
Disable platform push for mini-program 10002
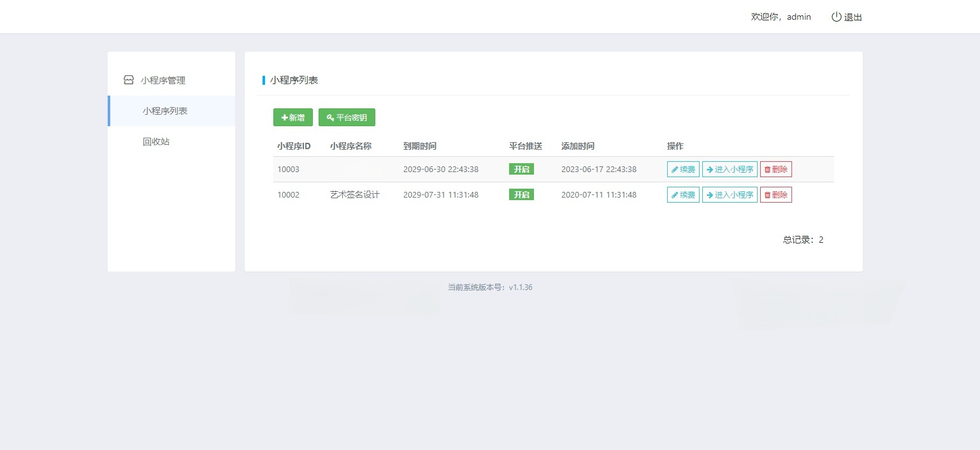coord(521,194)
